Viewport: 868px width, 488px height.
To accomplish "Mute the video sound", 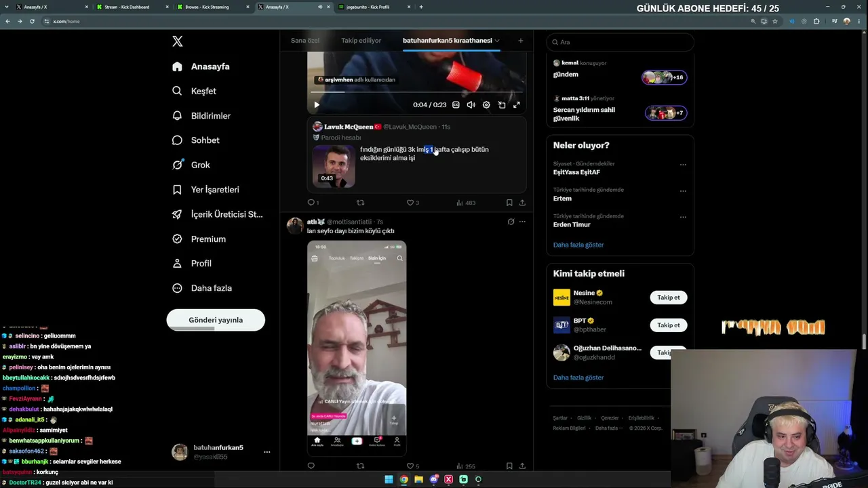I will click(x=471, y=105).
